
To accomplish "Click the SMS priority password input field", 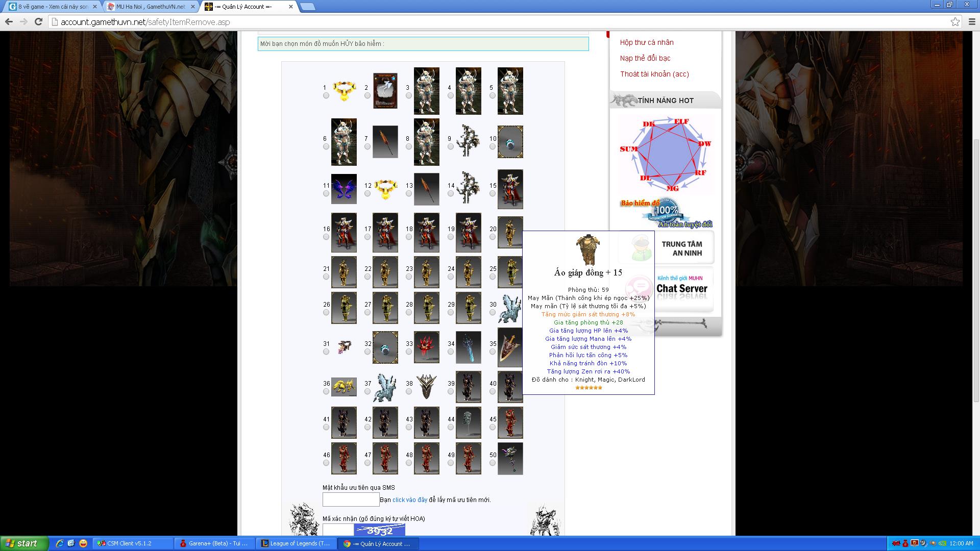I will coord(351,499).
